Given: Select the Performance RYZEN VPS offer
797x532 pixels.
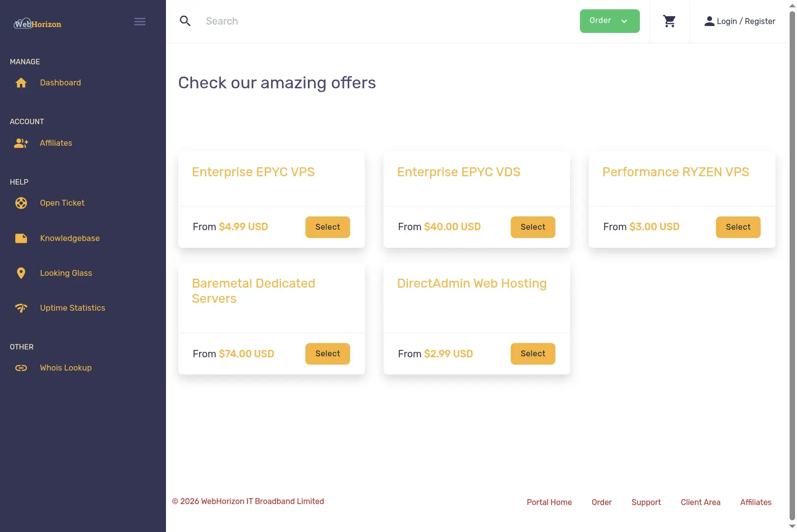Looking at the screenshot, I should click(x=738, y=227).
